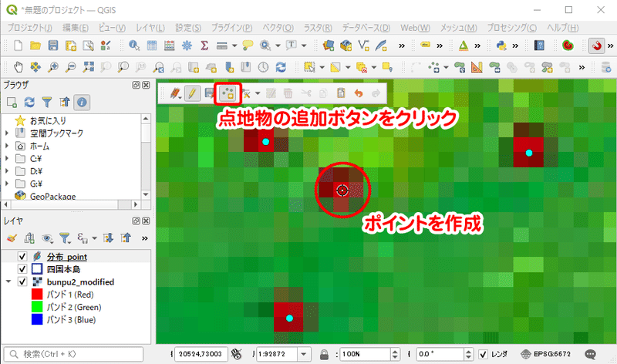Screen dimensions: 617x364
Task: Open the レイヤ menu
Action: (x=150, y=28)
